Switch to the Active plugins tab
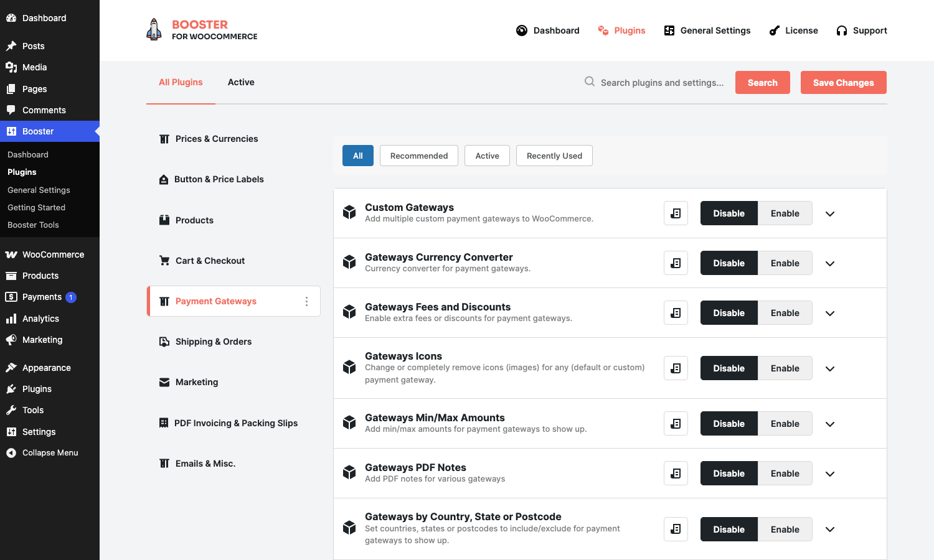This screenshot has width=934, height=560. pos(241,82)
